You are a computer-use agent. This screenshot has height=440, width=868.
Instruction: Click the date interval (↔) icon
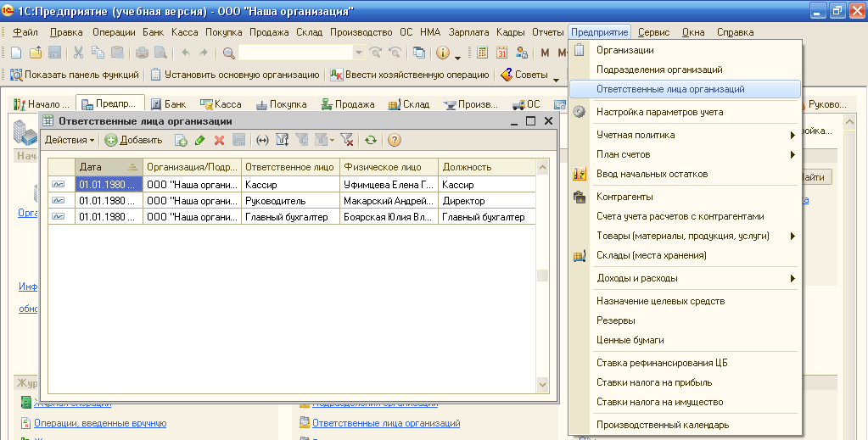(x=262, y=140)
